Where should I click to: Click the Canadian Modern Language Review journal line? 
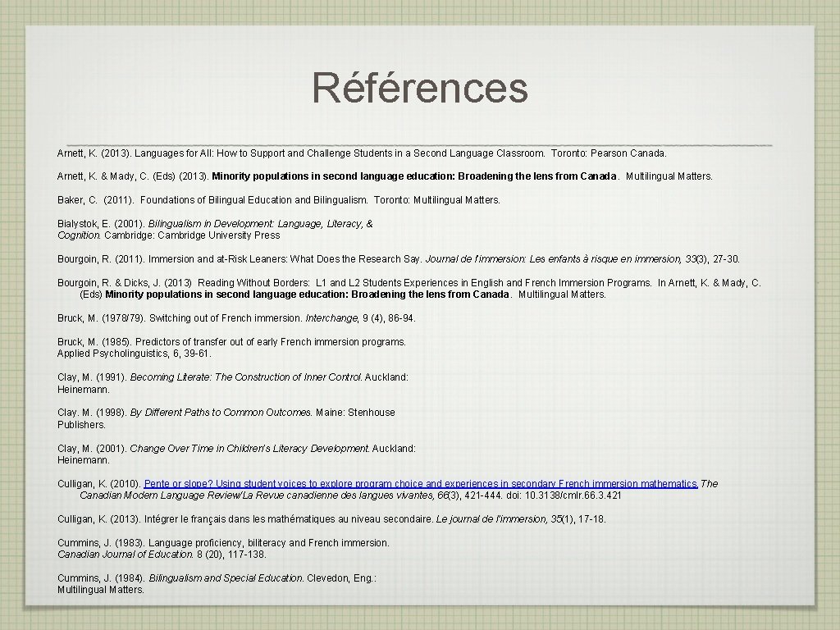[x=350, y=495]
